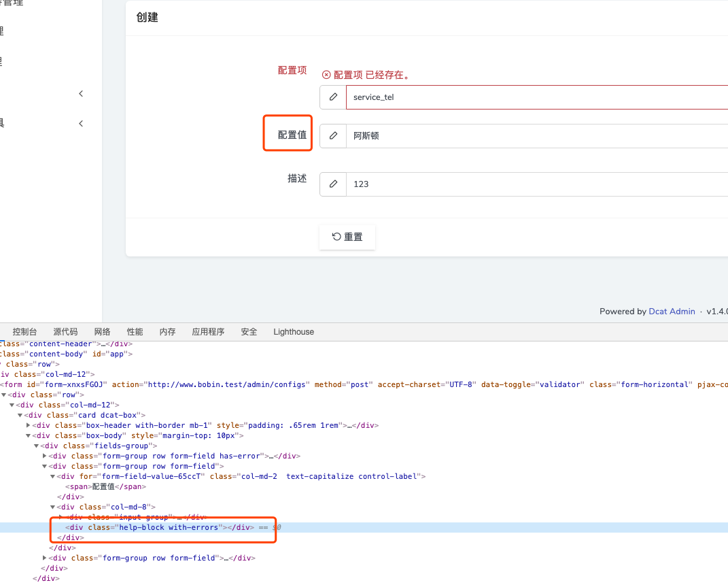Image resolution: width=728 pixels, height=585 pixels.
Task: Click the pencil icon beside 配置值 field
Action: point(332,135)
